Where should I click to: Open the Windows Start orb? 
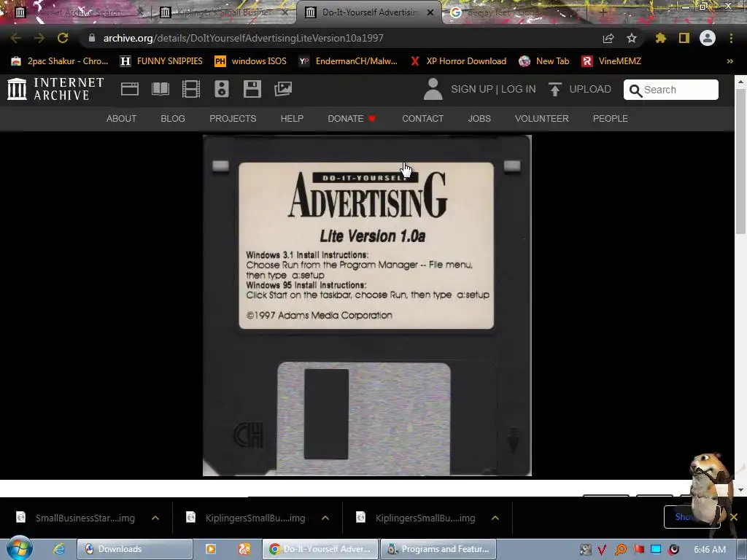19,548
